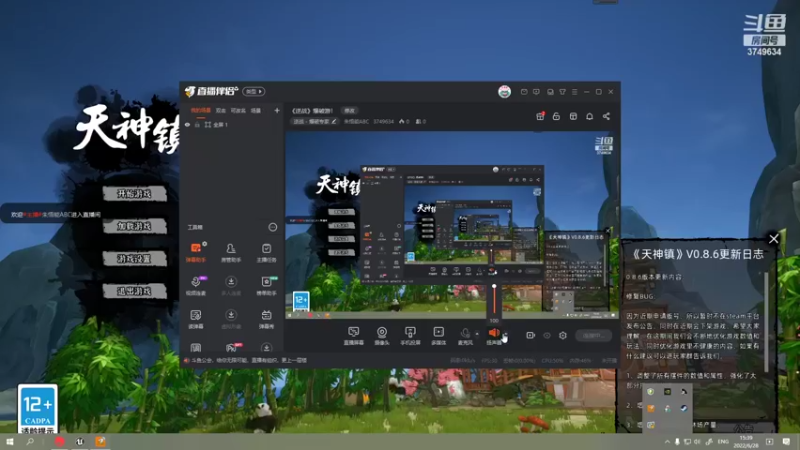Click the unlock padlock icon in stream header
Screen dimensions: 800x450
coord(556,116)
